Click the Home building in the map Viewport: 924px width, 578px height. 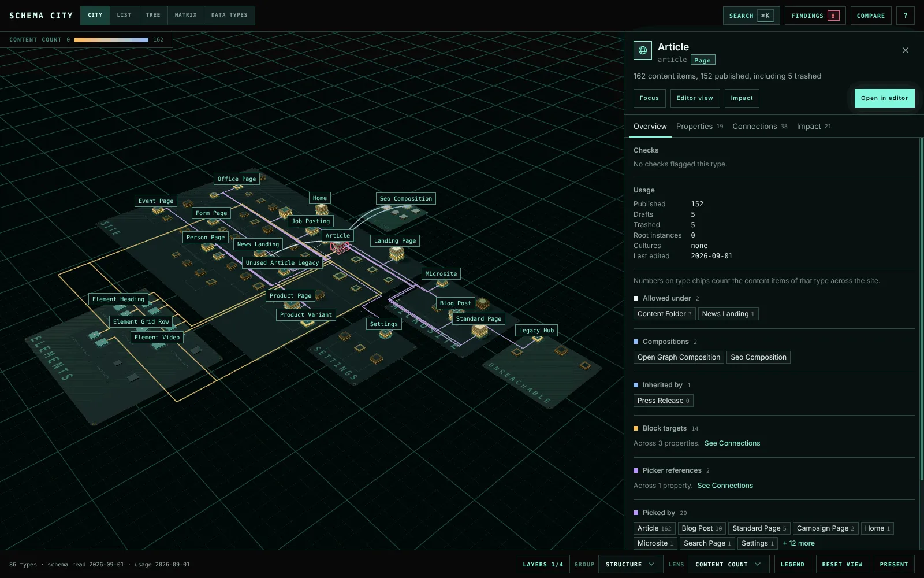pos(322,209)
